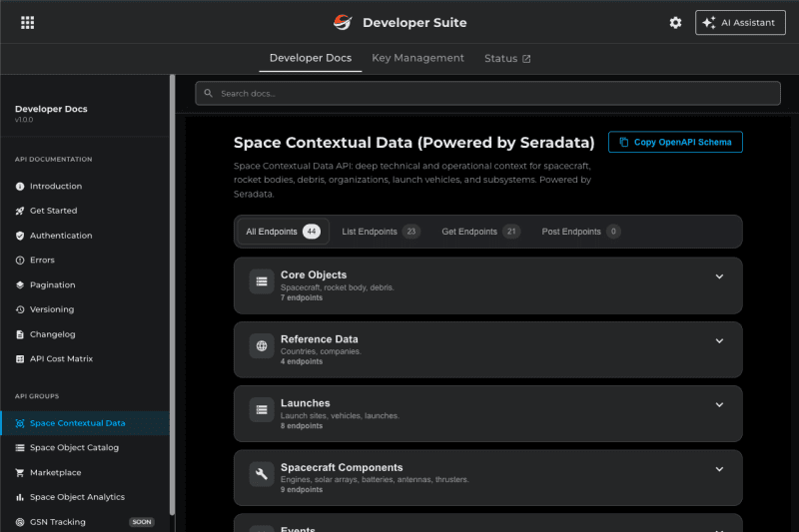The height and width of the screenshot is (532, 799).
Task: Click the Marketplace cart icon in sidebar
Action: (20, 472)
